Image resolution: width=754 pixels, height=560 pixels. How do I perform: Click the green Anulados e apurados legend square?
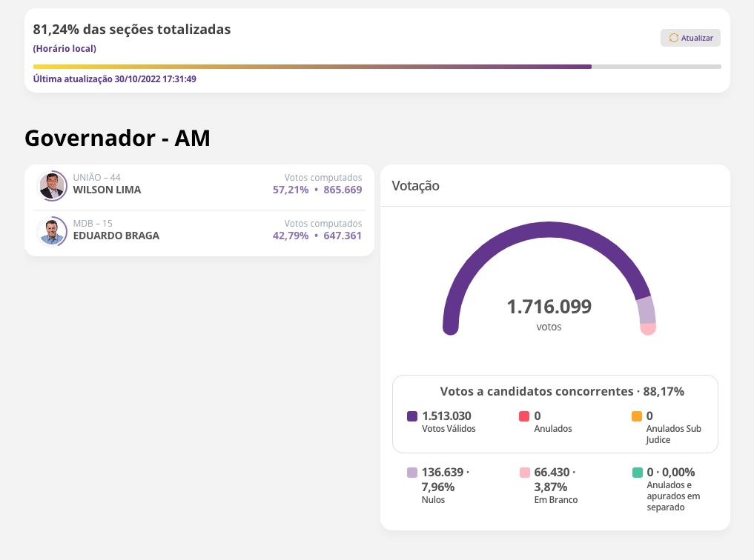(637, 473)
